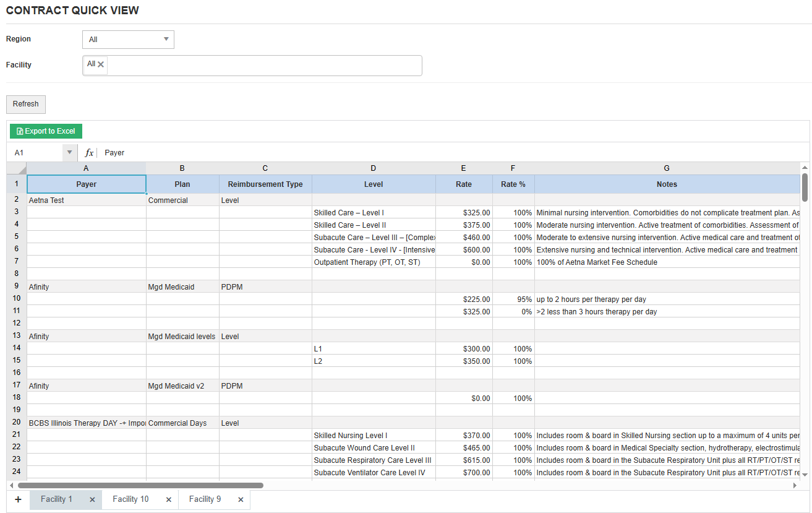Click the Notes header cell
Viewport: 812px width, 513px height.
tap(667, 184)
